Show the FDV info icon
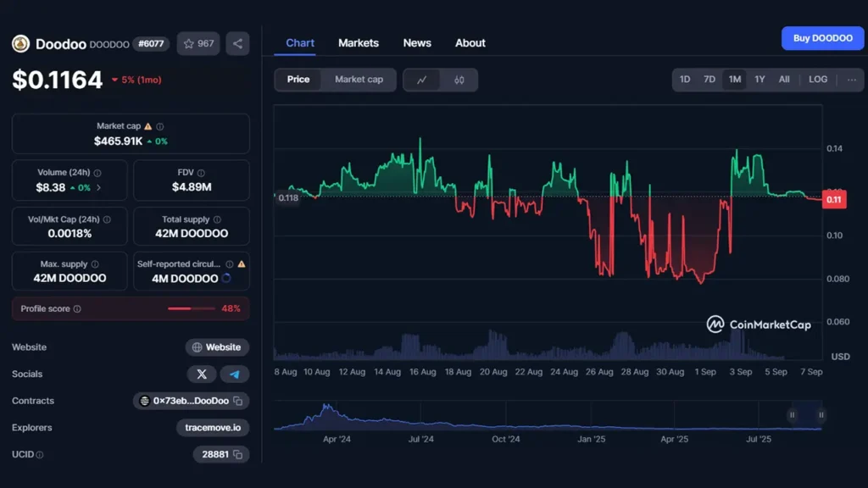868x488 pixels. (201, 173)
